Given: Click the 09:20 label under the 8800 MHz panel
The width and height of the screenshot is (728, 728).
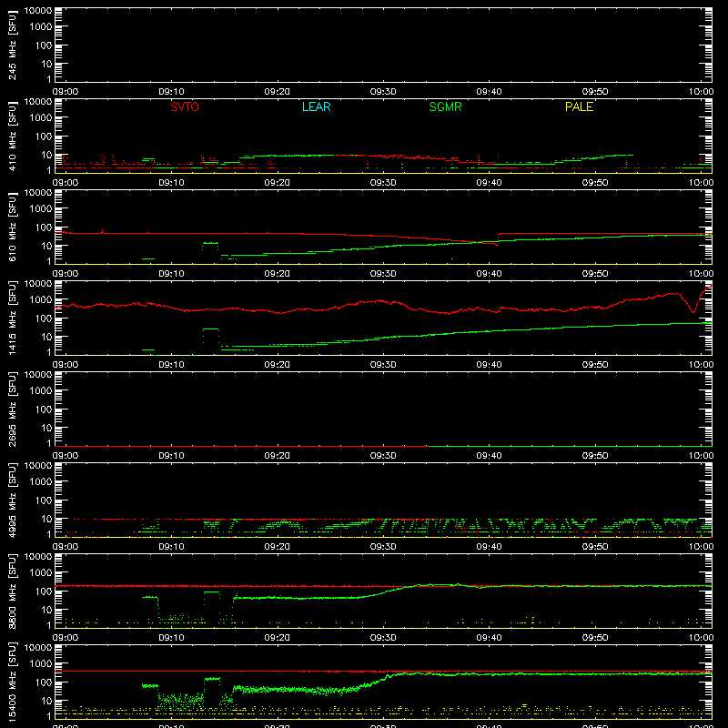Looking at the screenshot, I should [278, 638].
